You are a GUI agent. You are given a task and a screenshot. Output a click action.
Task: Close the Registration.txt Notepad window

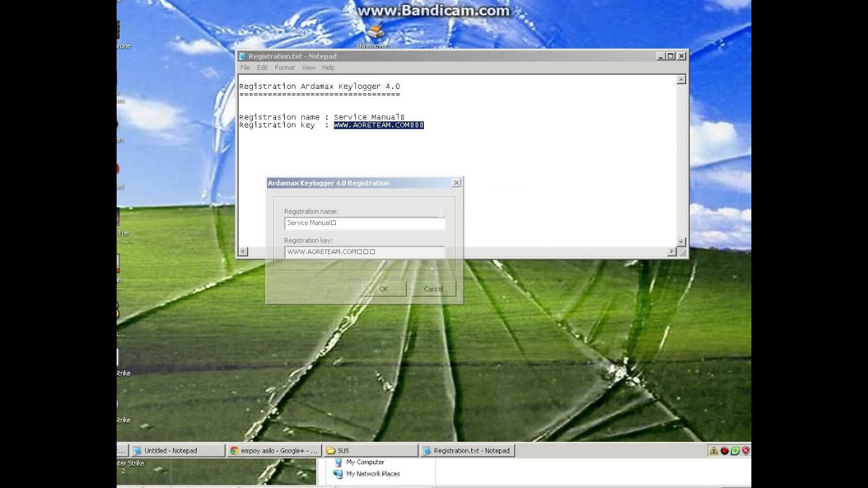682,56
